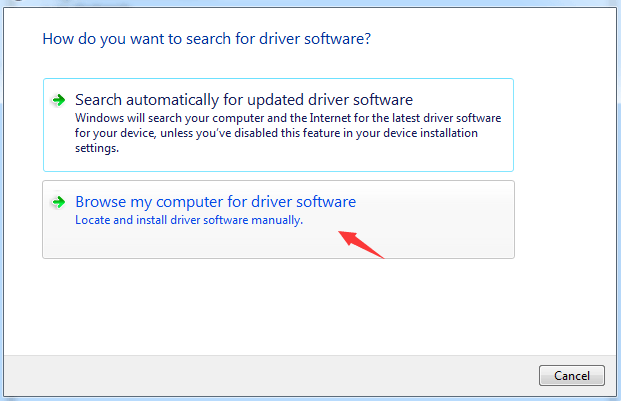Click empty space right of the Browse my computer title
This screenshot has width=621, height=401.
[440, 202]
